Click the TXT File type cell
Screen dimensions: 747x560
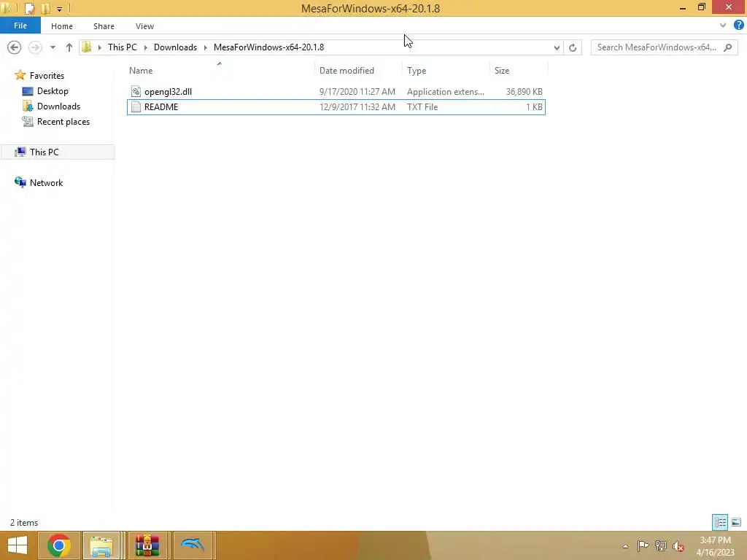[x=422, y=106]
